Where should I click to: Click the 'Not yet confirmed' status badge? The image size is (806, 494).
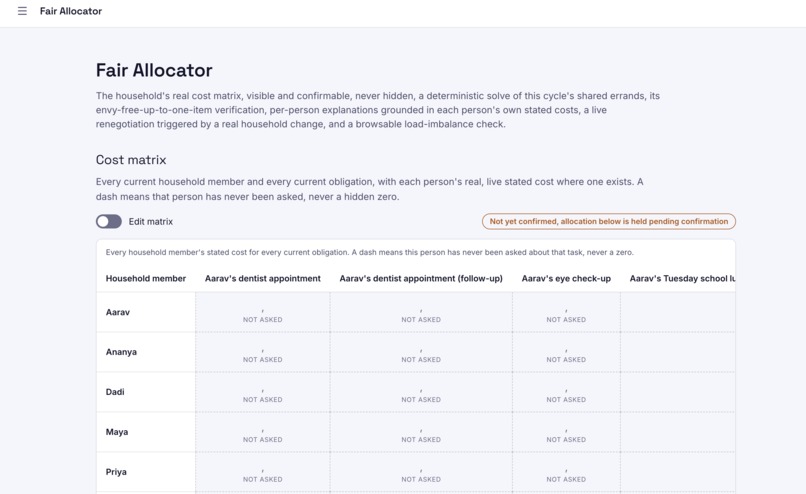click(609, 222)
